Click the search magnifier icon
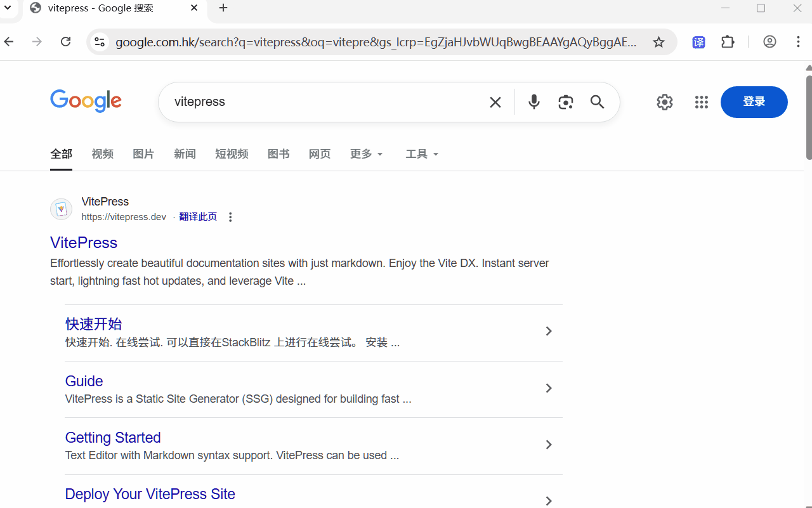Screen dimensions: 812x508 point(596,101)
